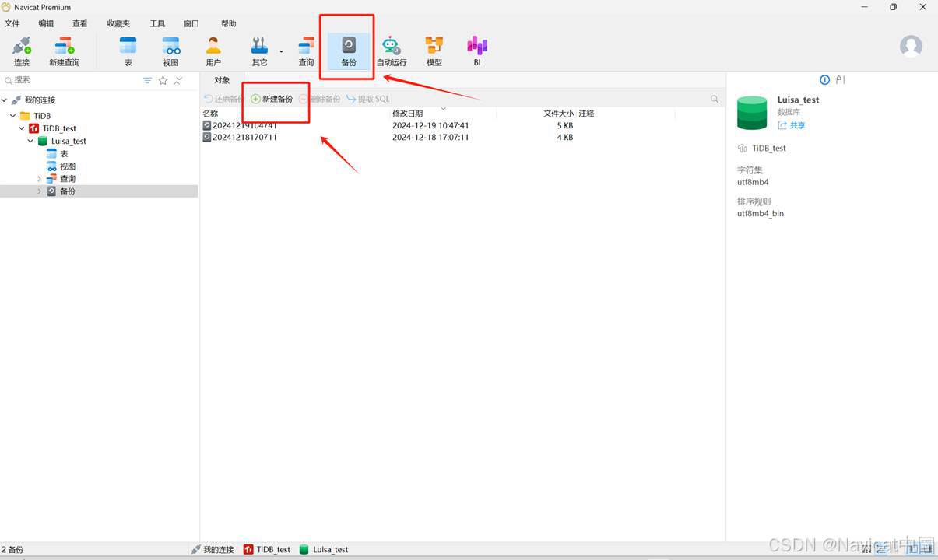938x560 pixels.
Task: Expand the 查询 tree node
Action: 39,179
